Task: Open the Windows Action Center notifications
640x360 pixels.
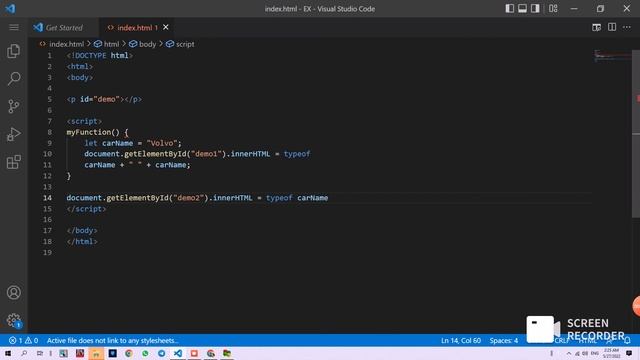Action: pos(629,353)
